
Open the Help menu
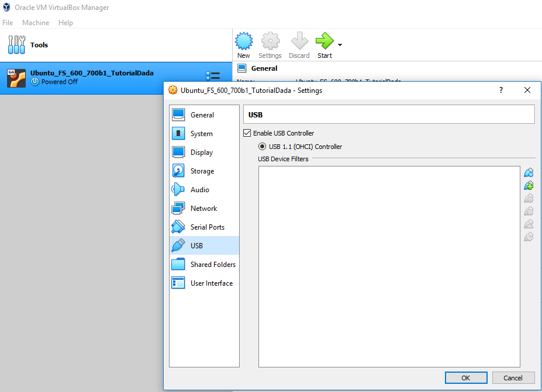(65, 23)
